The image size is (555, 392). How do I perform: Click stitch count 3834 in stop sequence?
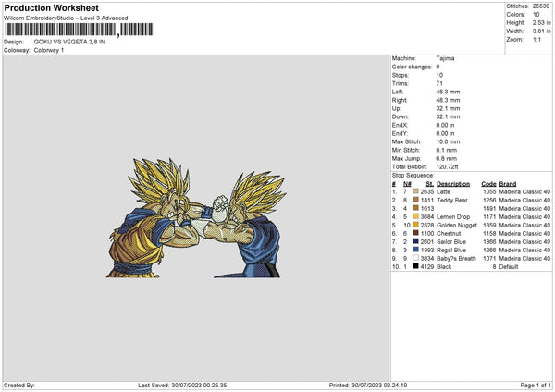coord(426,259)
